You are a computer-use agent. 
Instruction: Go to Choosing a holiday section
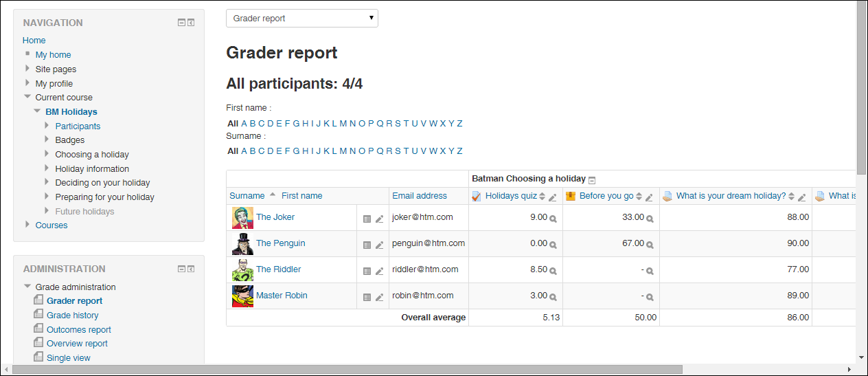(x=92, y=155)
